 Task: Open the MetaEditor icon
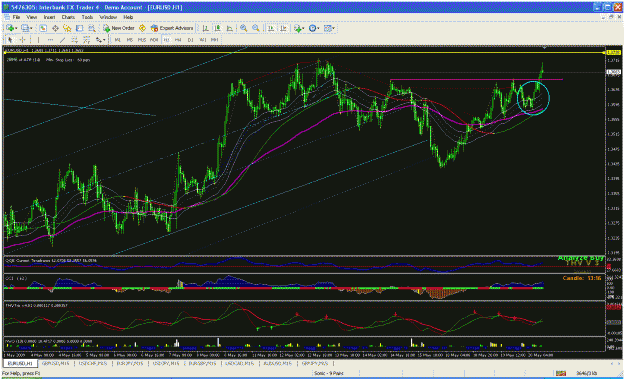tap(142, 28)
